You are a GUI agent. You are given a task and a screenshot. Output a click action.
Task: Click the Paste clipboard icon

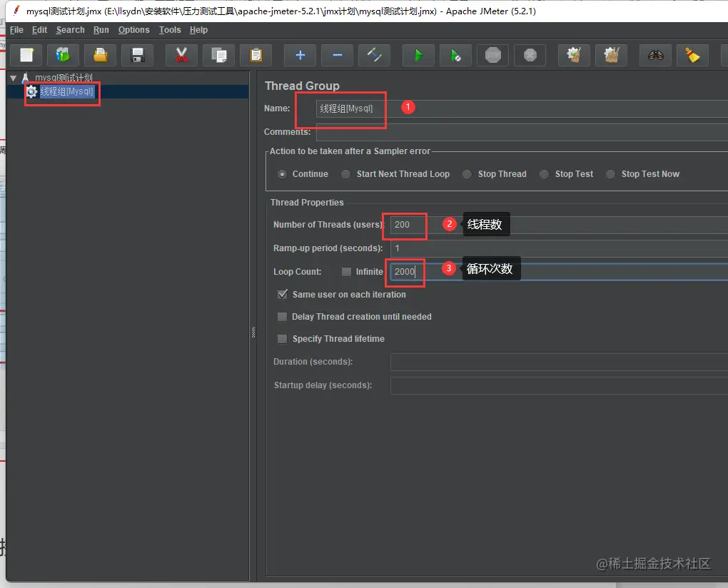click(x=256, y=55)
